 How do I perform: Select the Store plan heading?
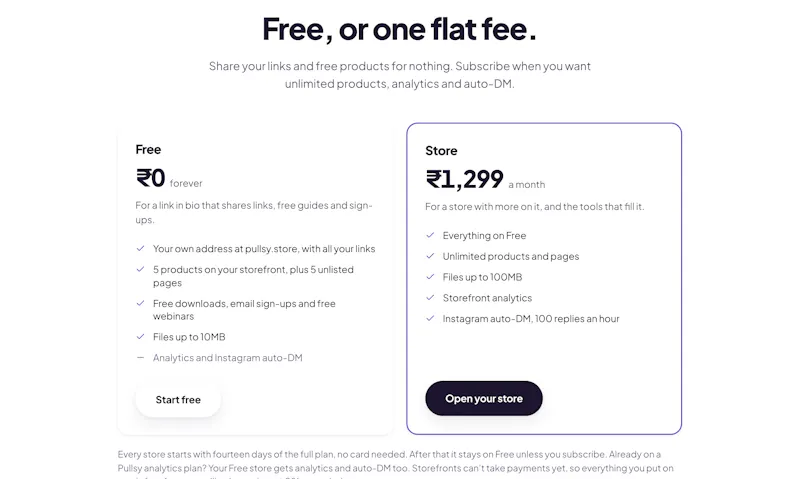pos(441,150)
